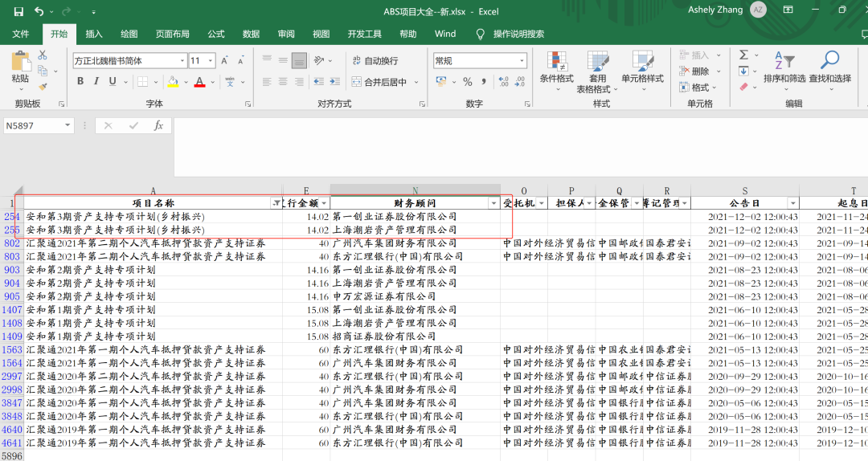
Task: Open the Name Box dropdown arrow
Action: 68,125
